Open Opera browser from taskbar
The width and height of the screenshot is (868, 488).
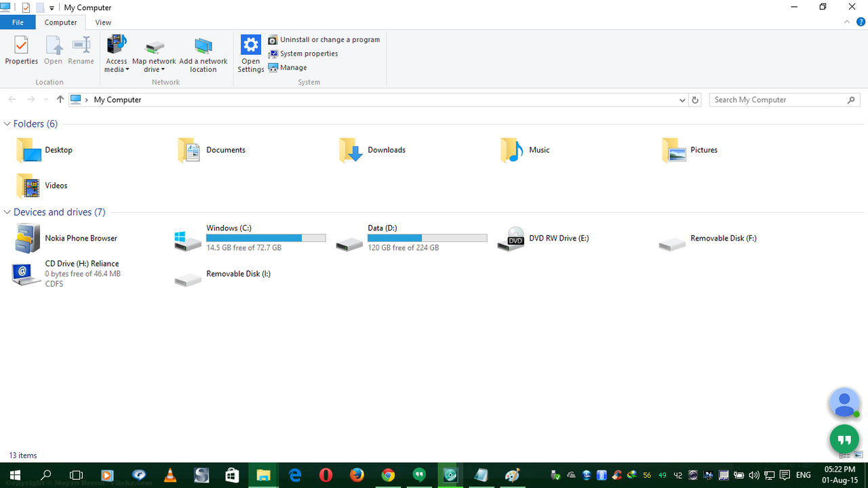tap(326, 475)
